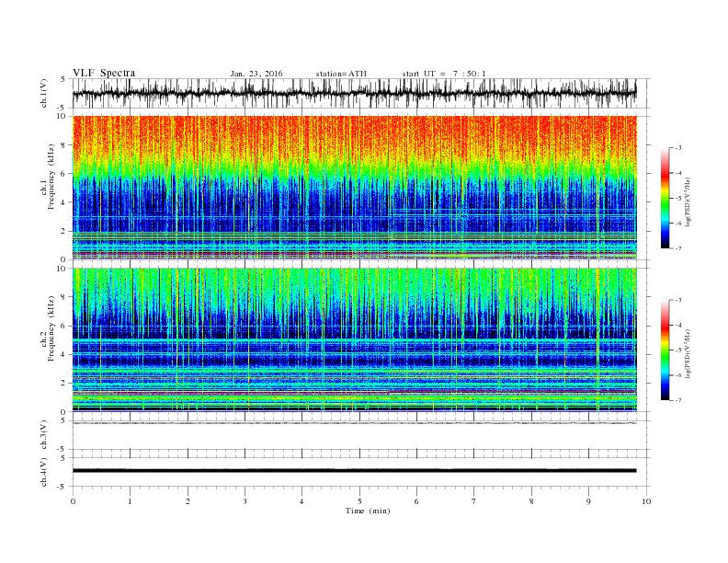Click the thick black ch.4 voltage trace

click(x=354, y=471)
